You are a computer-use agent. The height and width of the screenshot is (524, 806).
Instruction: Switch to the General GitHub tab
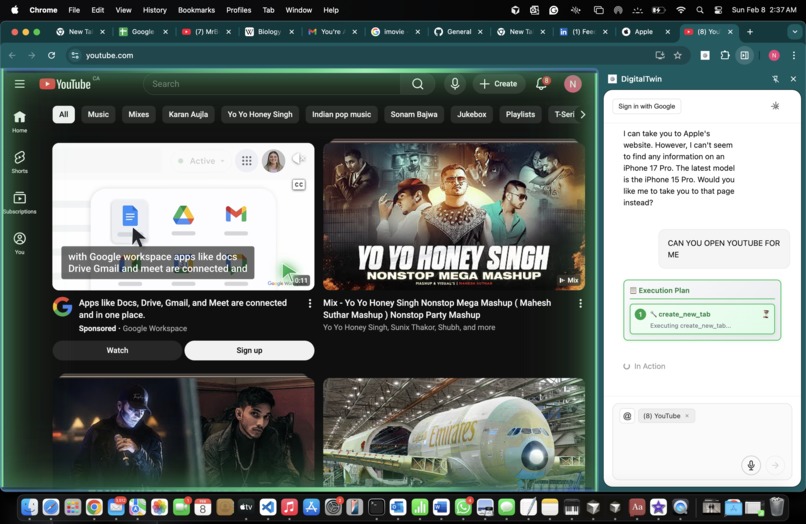(x=459, y=31)
